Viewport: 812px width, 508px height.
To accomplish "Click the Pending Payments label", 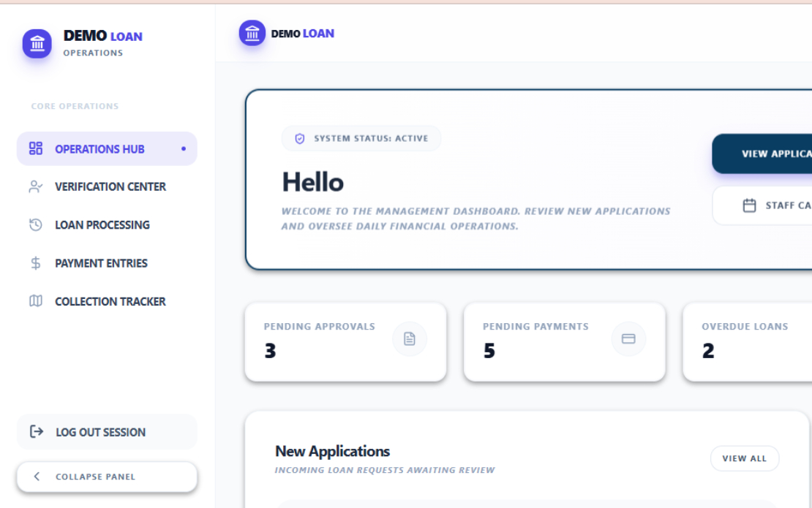I will [536, 327].
